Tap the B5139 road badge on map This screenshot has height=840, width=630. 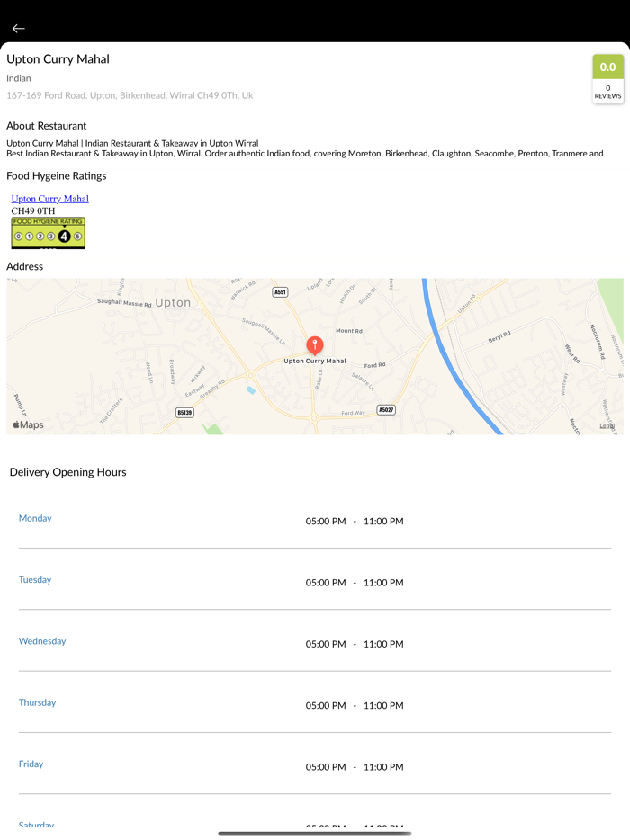(184, 413)
